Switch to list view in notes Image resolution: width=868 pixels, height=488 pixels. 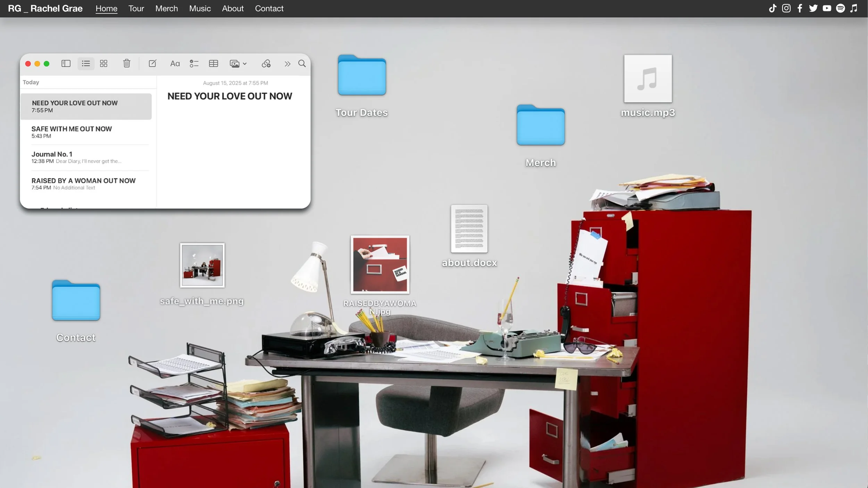(86, 64)
